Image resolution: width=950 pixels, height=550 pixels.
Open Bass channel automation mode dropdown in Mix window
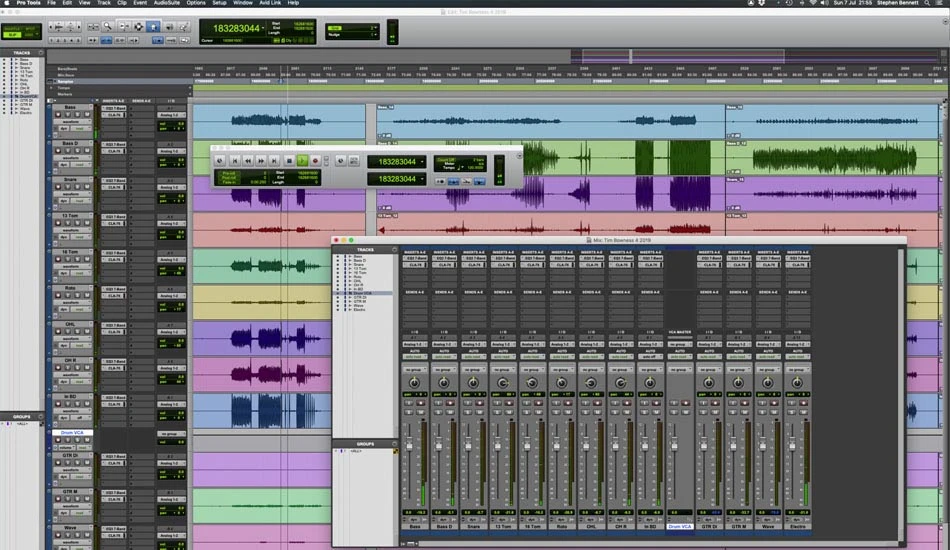[415, 357]
